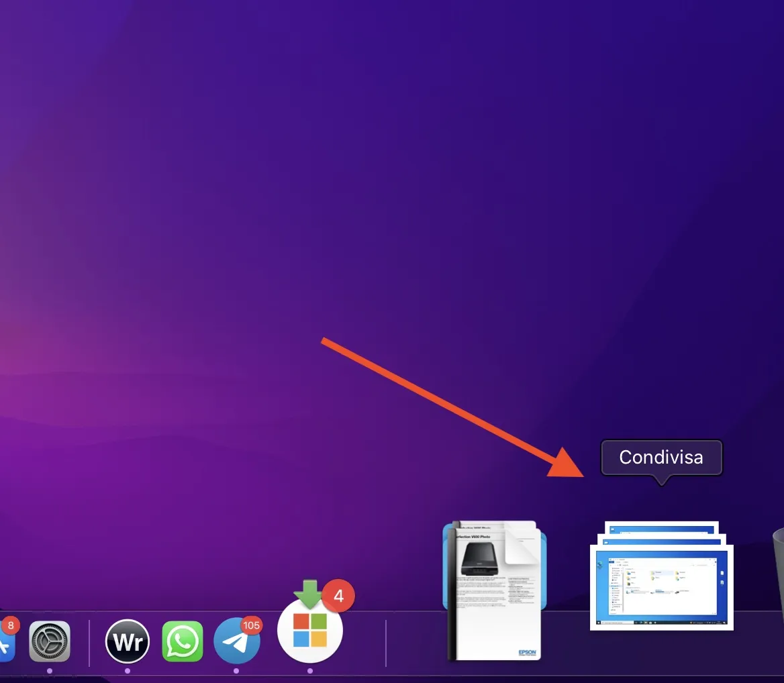Open the Wr writing app in the Dock
The height and width of the screenshot is (683, 784).
tap(127, 641)
